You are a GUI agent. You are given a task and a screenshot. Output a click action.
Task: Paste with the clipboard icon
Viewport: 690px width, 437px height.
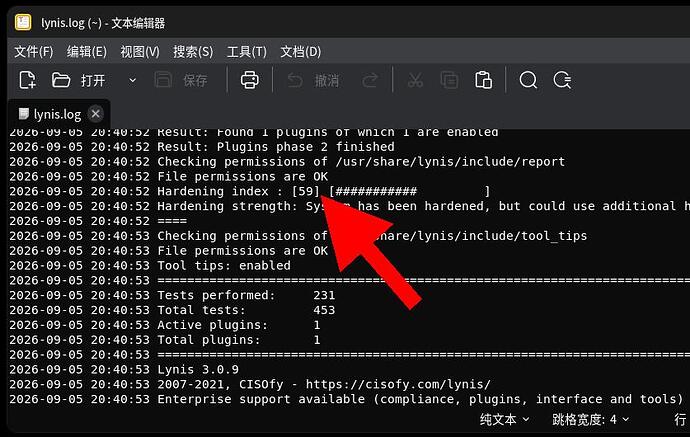[x=483, y=80]
